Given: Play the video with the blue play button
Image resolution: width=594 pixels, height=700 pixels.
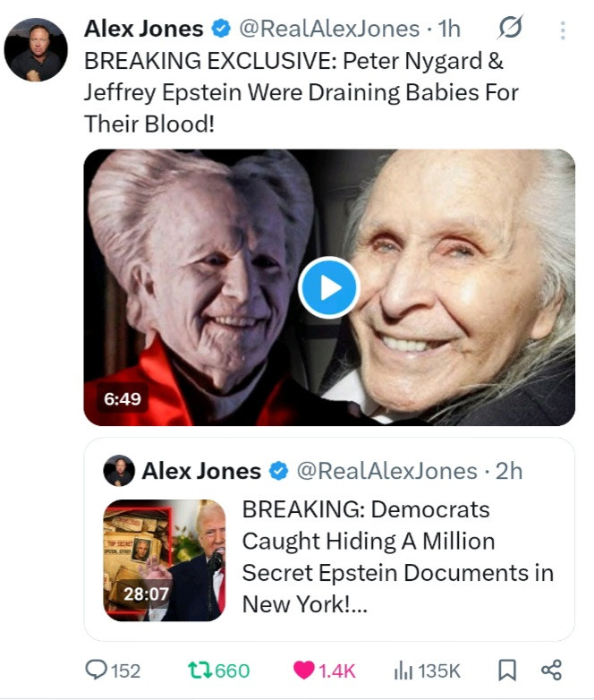Looking at the screenshot, I should click(x=328, y=287).
